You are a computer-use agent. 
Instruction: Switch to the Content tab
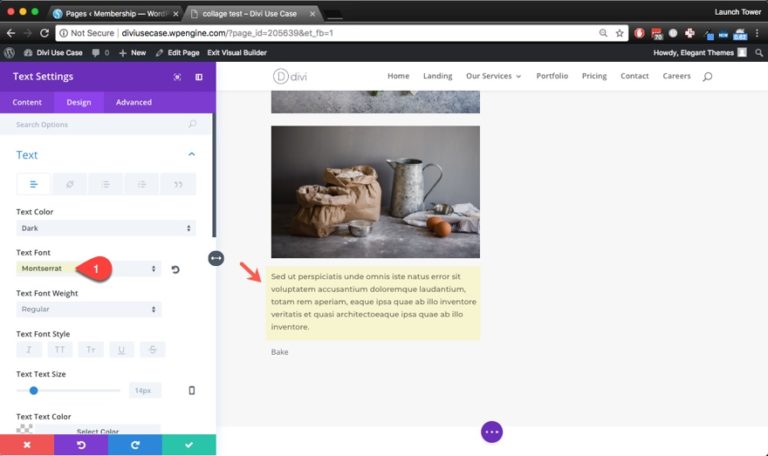point(27,102)
